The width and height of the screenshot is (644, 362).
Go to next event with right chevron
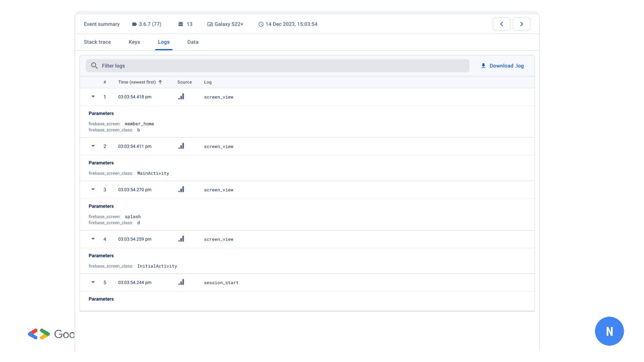522,24
